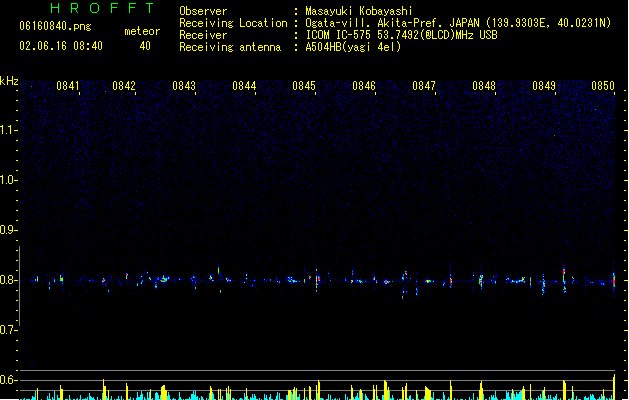
Task: Click the 0849 time marker
Action: pyautogui.click(x=544, y=86)
